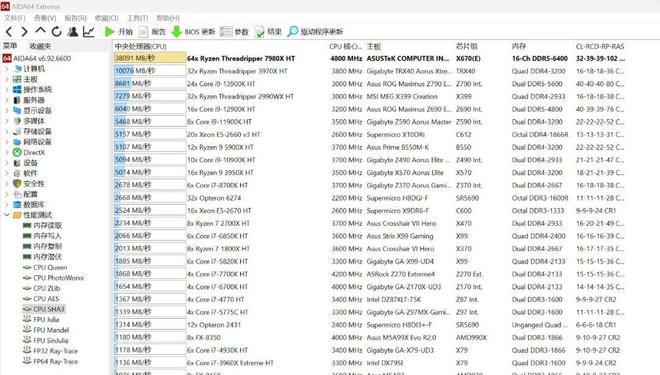Viewport: 660px width, 375px height.
Task: Open the user profile icon in toolbar
Action: (73, 32)
